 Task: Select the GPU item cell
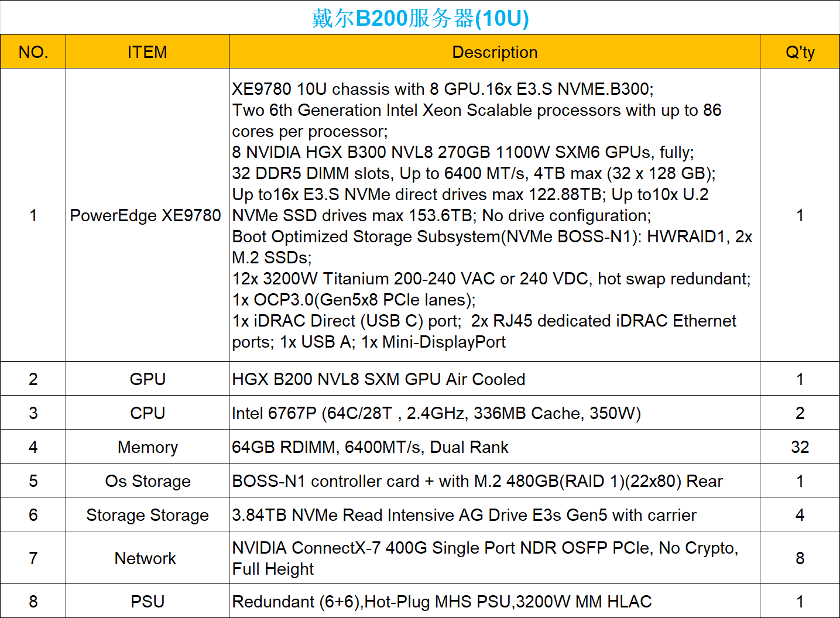(x=148, y=379)
